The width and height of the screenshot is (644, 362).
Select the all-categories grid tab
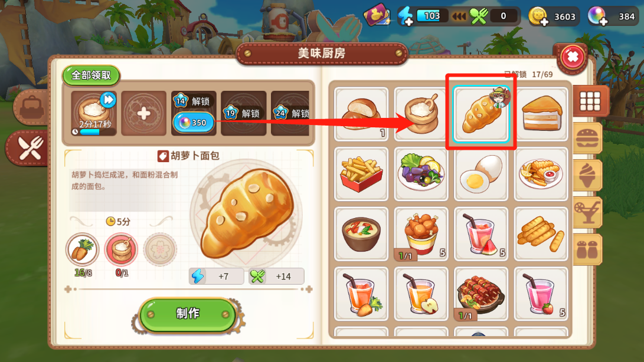[590, 101]
